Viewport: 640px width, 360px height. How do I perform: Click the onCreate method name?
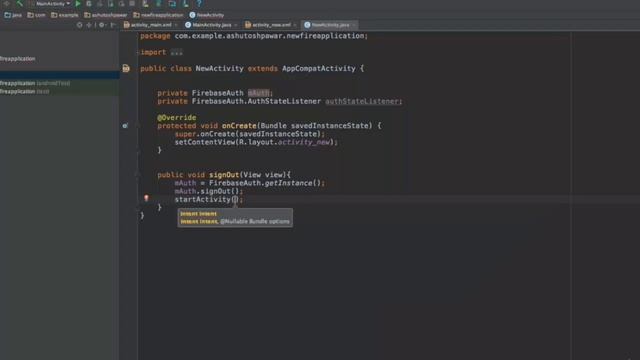239,126
